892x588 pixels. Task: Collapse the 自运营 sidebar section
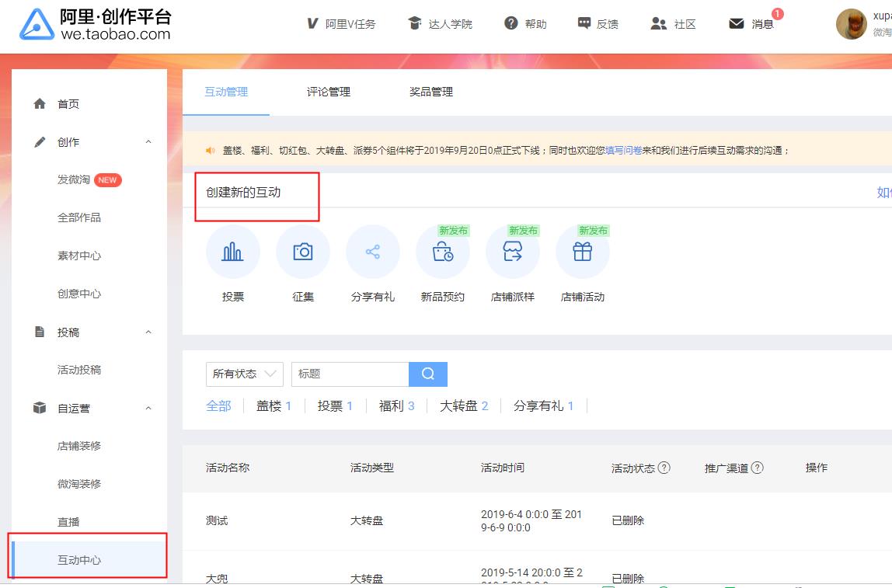pyautogui.click(x=148, y=409)
